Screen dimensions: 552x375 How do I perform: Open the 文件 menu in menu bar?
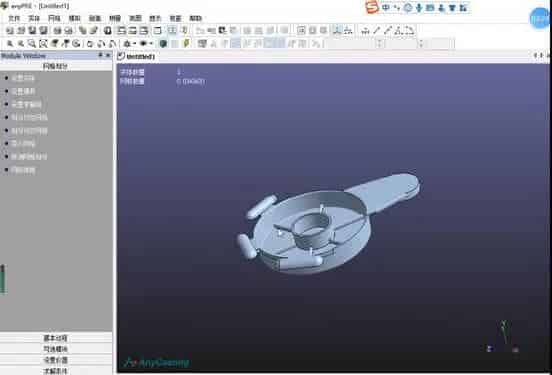14,18
